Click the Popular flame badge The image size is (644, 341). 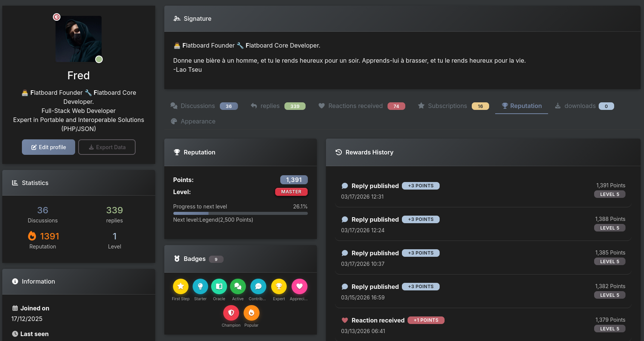(x=252, y=313)
